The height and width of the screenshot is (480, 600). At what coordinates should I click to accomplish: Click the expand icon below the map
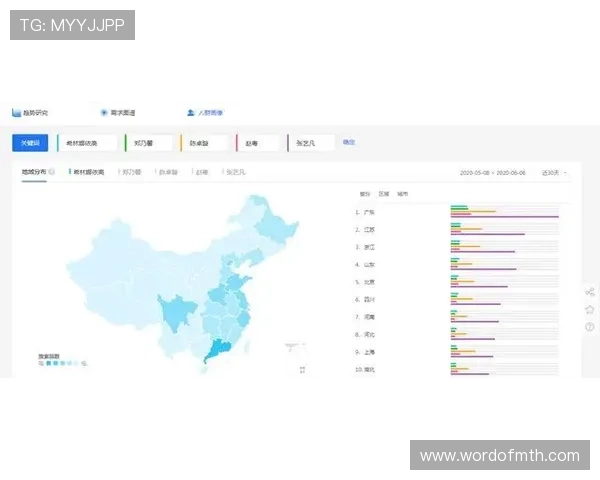click(x=302, y=369)
